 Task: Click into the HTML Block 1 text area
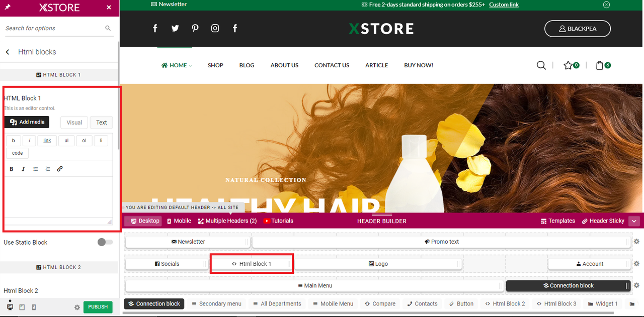tap(58, 196)
